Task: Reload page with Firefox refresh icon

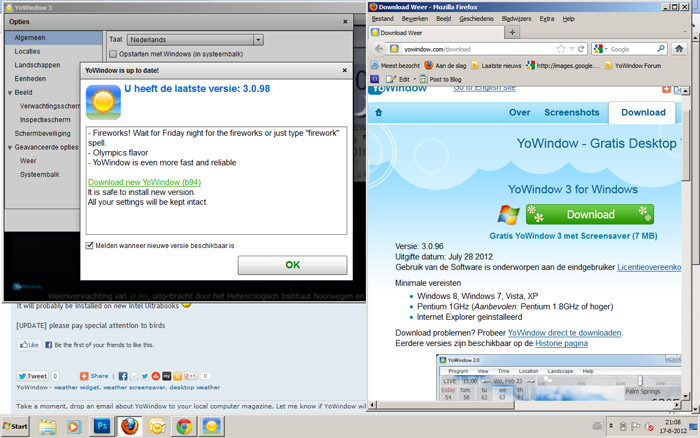Action: (x=581, y=49)
